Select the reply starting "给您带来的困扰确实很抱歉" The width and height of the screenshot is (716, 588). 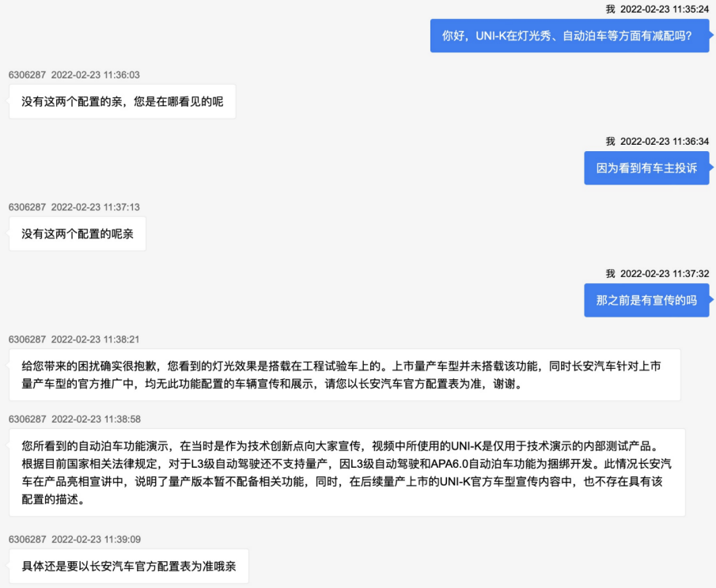point(344,374)
